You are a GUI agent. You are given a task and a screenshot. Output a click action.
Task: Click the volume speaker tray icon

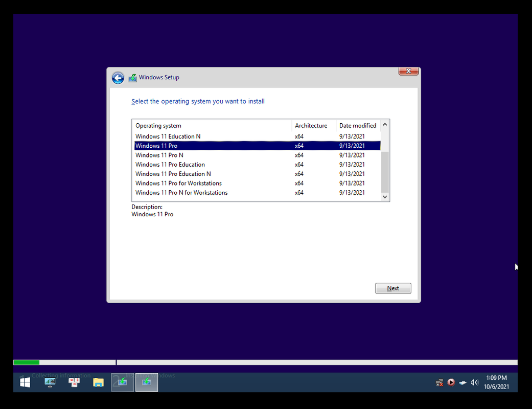(474, 382)
